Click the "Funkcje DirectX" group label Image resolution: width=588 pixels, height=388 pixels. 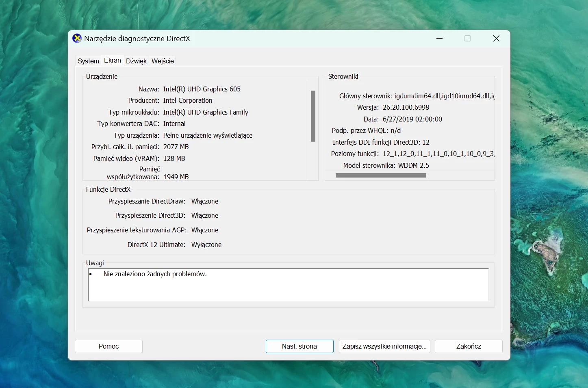108,189
